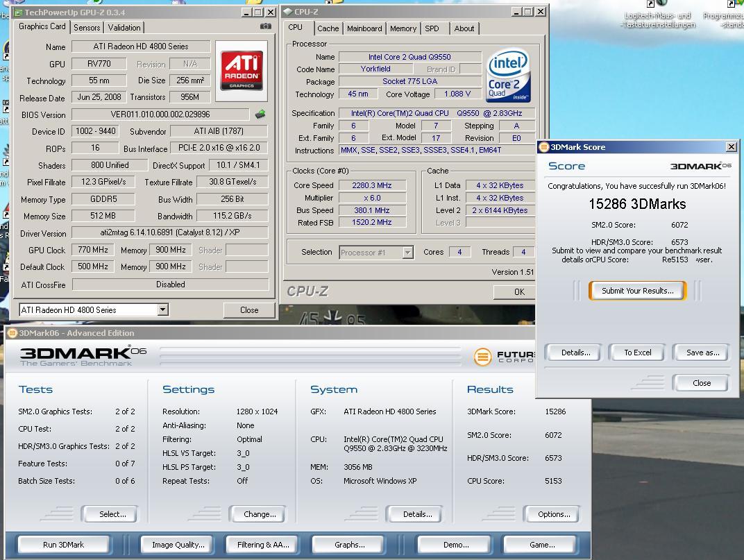Click the GPU Name field in GPU-Z

141,46
